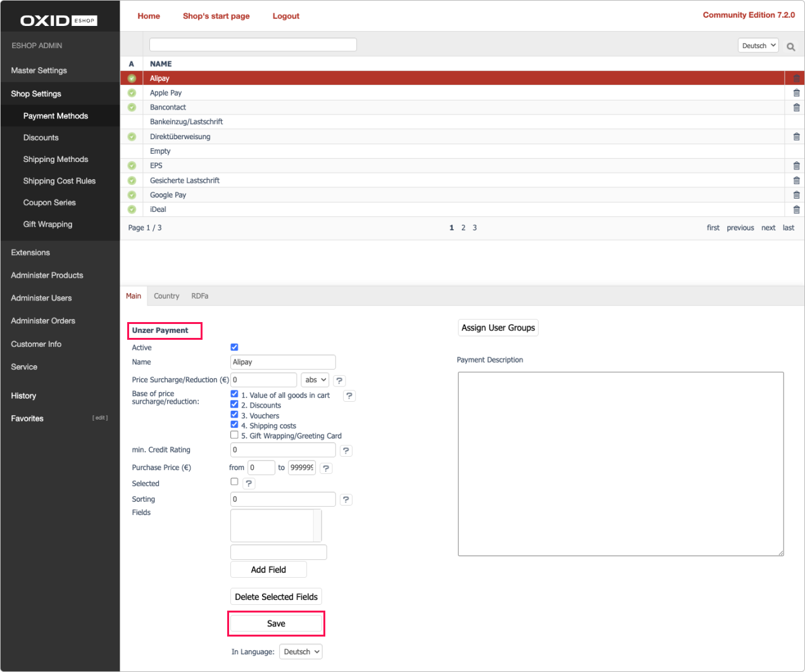Open the Deutsch language dropdown at top right
Image resolution: width=805 pixels, height=672 pixels.
(758, 45)
